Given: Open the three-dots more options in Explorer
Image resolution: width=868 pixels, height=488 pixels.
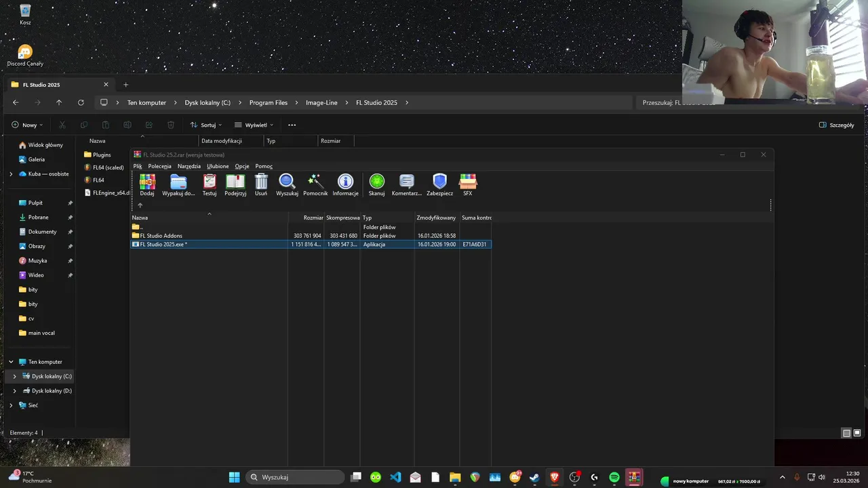Looking at the screenshot, I should point(292,125).
